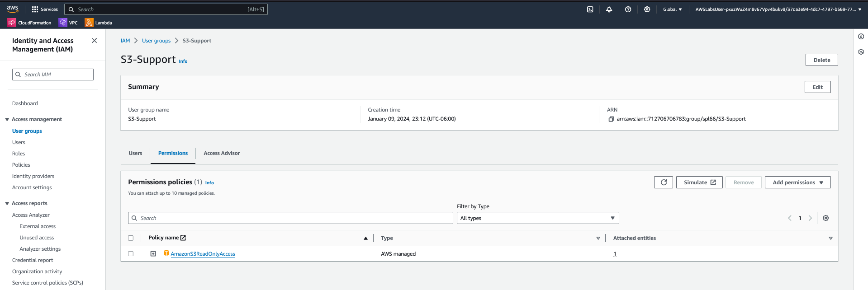Select the Permissions tab

click(173, 153)
